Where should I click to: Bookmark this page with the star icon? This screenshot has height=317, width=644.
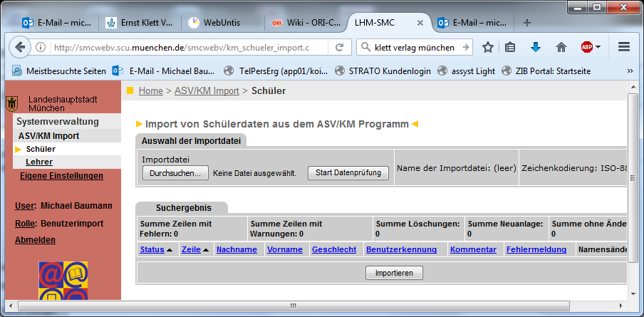[x=488, y=48]
